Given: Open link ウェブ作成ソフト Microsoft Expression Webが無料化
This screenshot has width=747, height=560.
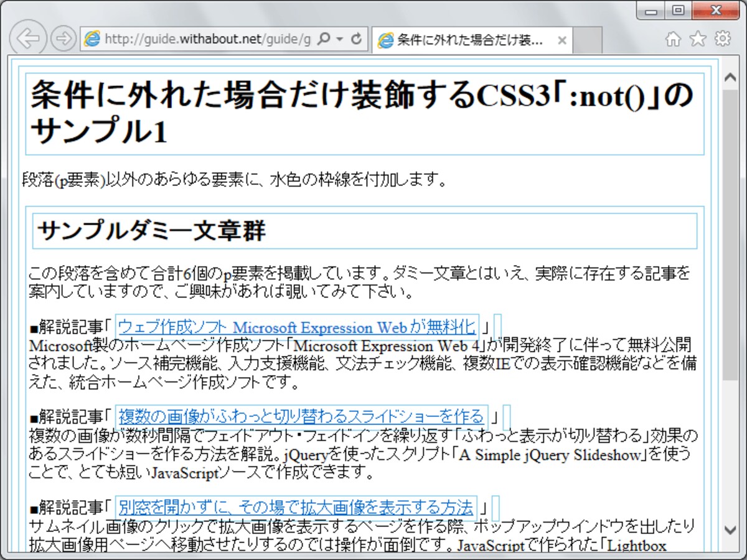Looking at the screenshot, I should (x=297, y=327).
